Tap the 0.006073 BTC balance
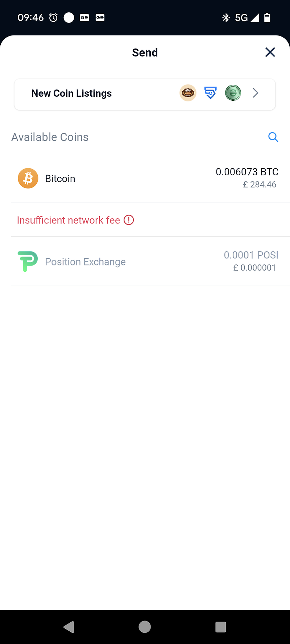The width and height of the screenshot is (290, 644). pyautogui.click(x=247, y=172)
